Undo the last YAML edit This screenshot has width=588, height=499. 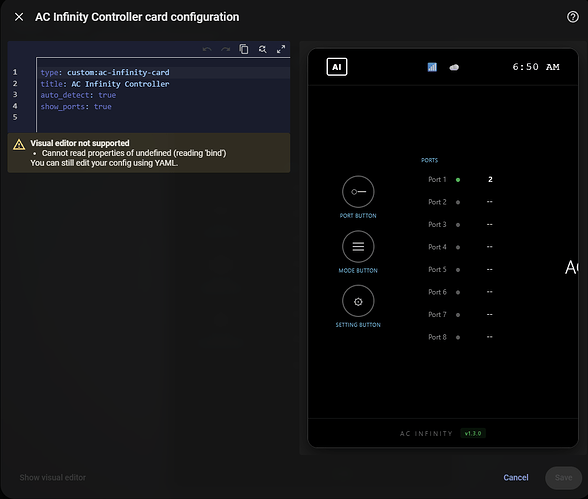click(207, 49)
